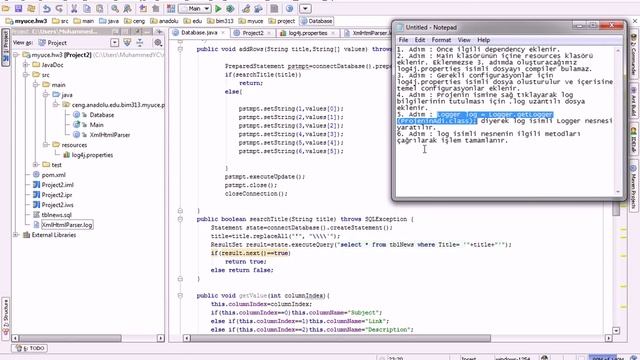Collapse the src folder node
Image resolution: width=640 pixels, height=360 pixels.
26,75
